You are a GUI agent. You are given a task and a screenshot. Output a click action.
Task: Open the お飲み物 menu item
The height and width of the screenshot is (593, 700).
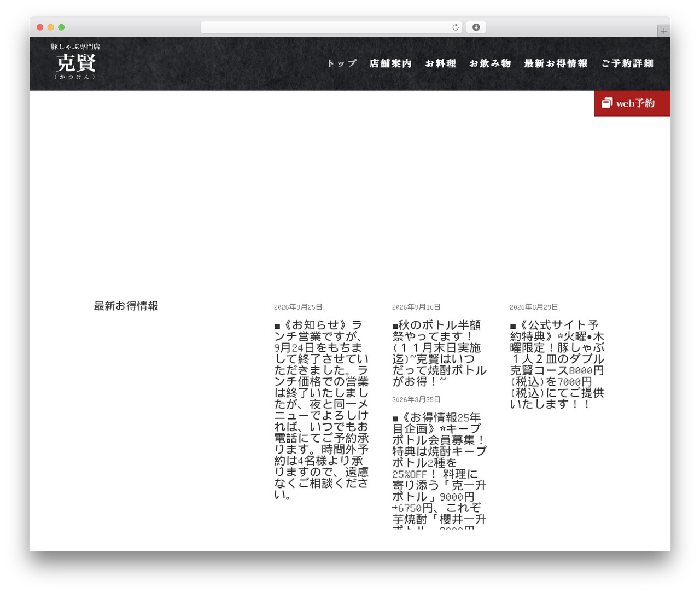click(490, 63)
